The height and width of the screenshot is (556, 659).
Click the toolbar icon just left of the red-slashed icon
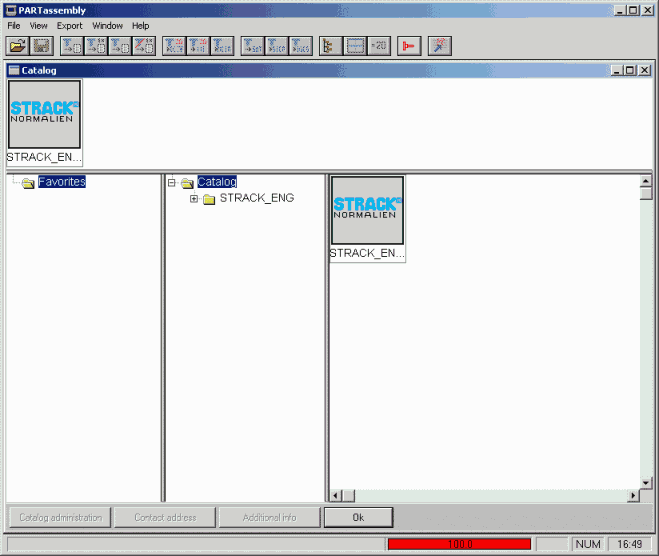[x=120, y=46]
